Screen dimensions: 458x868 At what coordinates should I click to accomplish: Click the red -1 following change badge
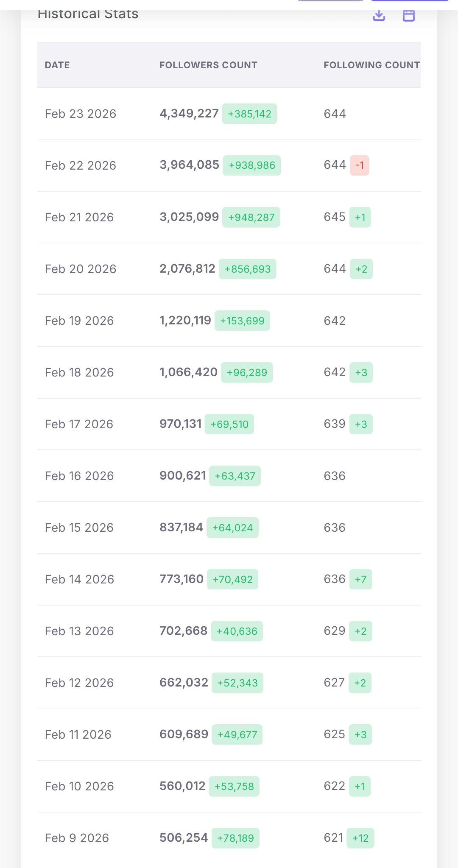[360, 165]
